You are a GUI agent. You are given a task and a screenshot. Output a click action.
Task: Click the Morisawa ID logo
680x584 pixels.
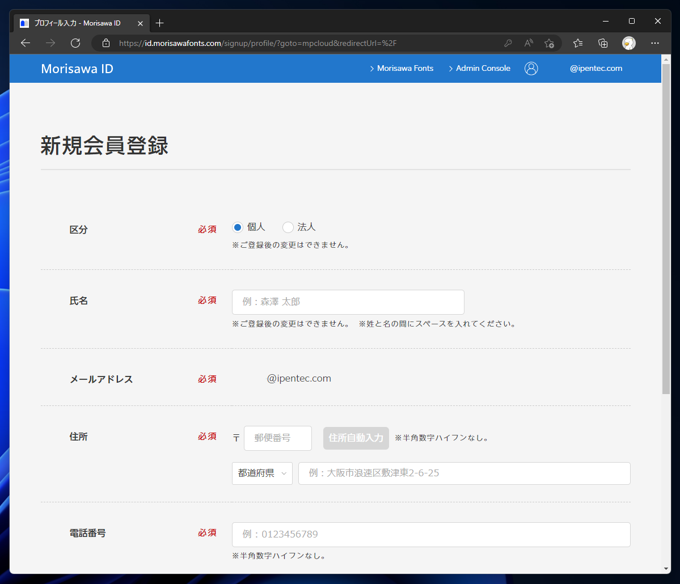pos(77,69)
